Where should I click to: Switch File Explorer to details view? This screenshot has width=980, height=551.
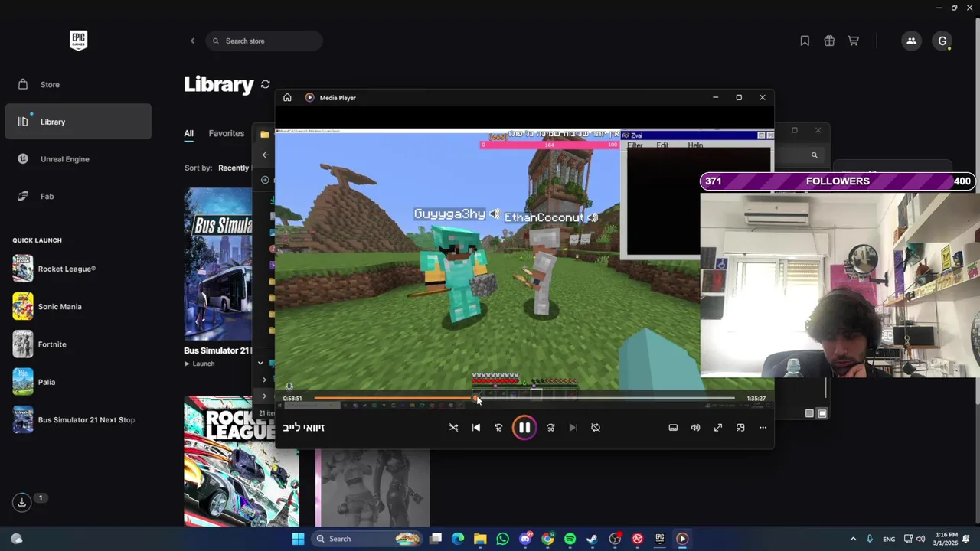pos(809,413)
